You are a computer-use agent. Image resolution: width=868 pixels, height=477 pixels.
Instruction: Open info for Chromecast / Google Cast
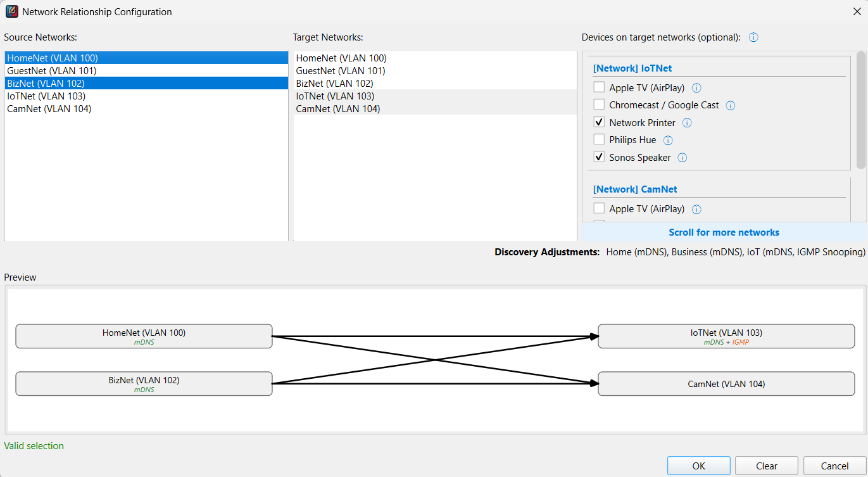click(730, 105)
